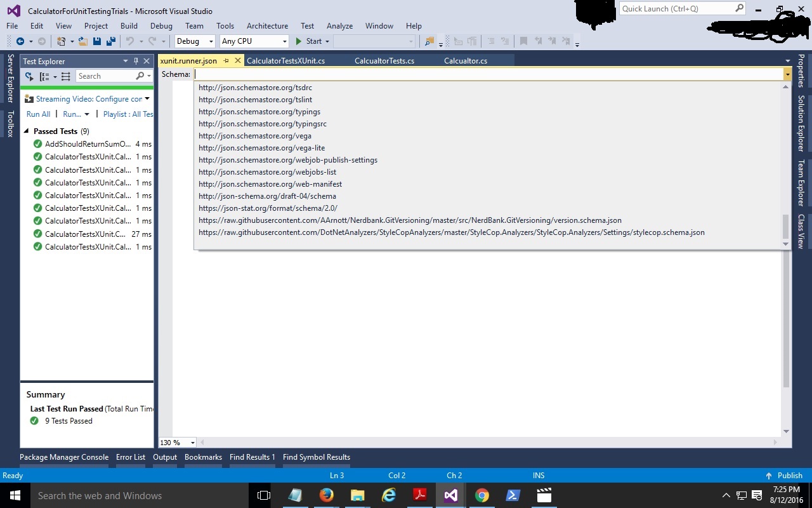Switch to the CalculatorTestsXUnit.cs tab

click(285, 61)
